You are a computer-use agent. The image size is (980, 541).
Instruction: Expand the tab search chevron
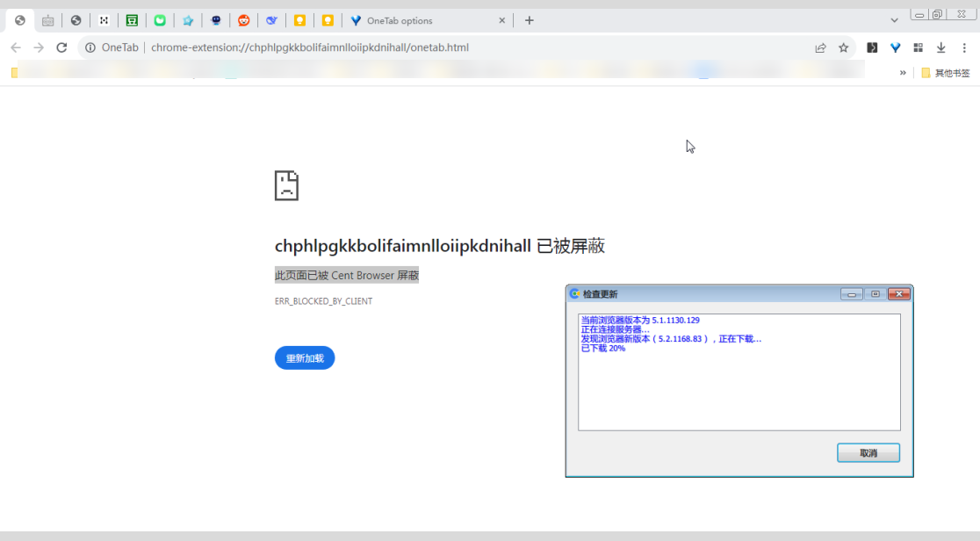(894, 21)
